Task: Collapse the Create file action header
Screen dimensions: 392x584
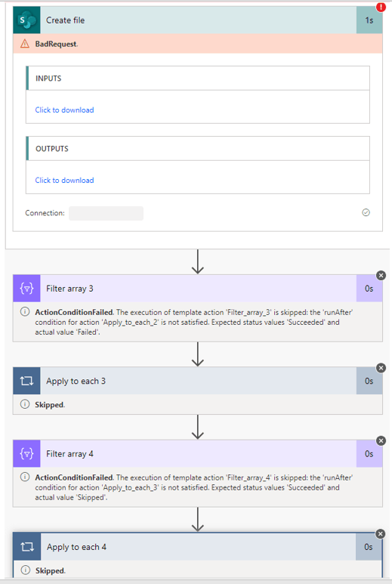Action: coord(198,20)
